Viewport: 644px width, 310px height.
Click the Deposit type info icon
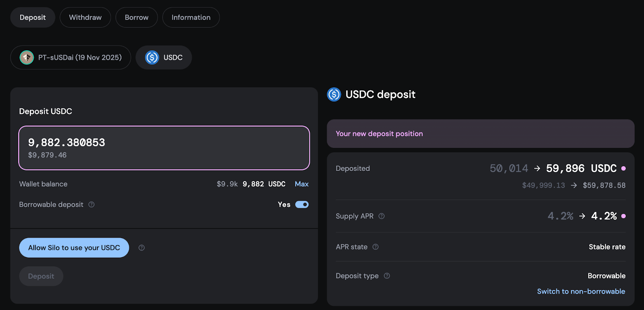point(387,276)
